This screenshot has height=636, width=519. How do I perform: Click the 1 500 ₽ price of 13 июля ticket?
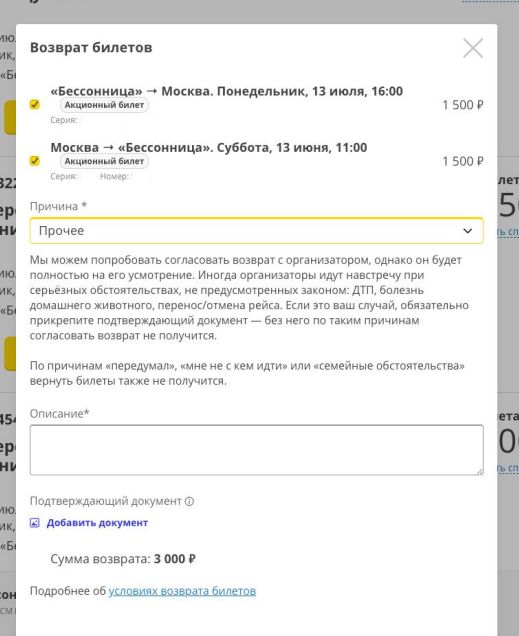(x=463, y=105)
